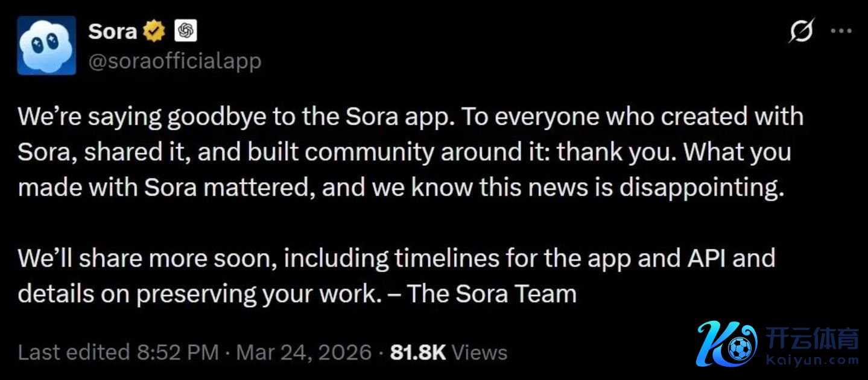Viewport: 868px width, 380px height.
Task: Open the Sora profile avatar
Action: 46,45
